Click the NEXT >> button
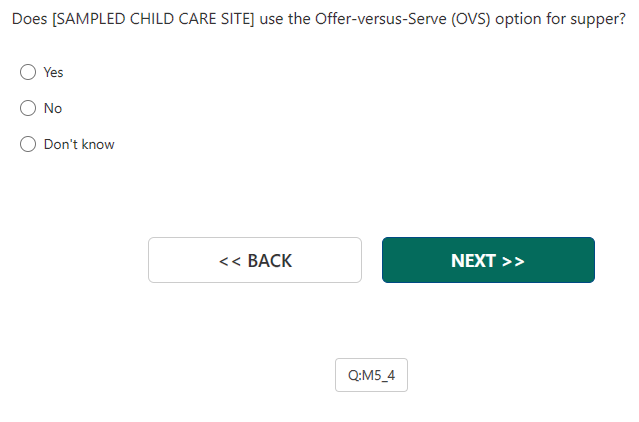639x422 pixels. [488, 260]
